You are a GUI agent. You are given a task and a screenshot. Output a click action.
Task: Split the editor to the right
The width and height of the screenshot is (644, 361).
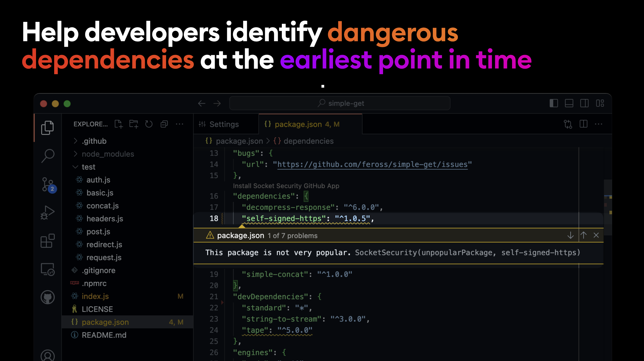click(584, 124)
